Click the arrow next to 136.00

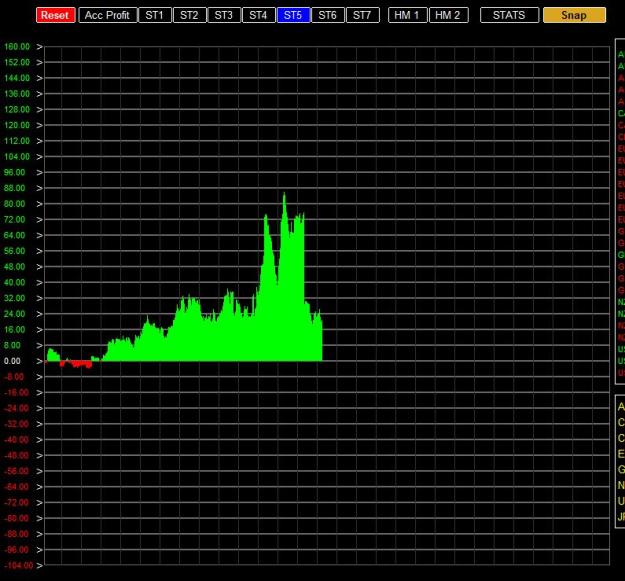click(39, 94)
